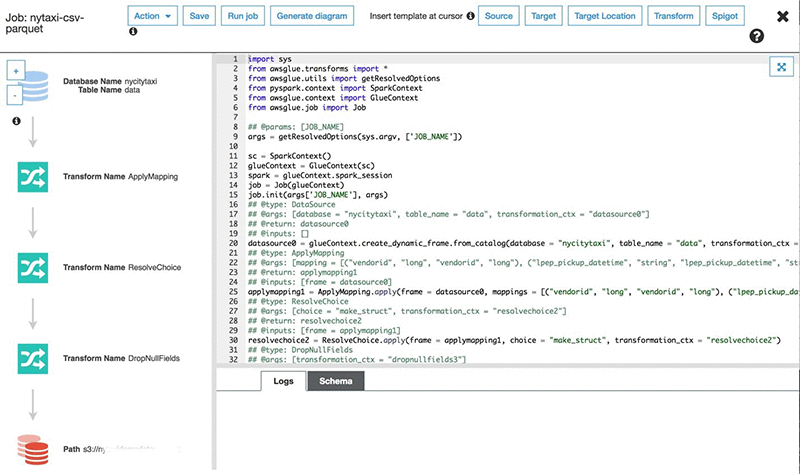
Task: Click the Transform Name DropNullFields label
Action: click(121, 358)
